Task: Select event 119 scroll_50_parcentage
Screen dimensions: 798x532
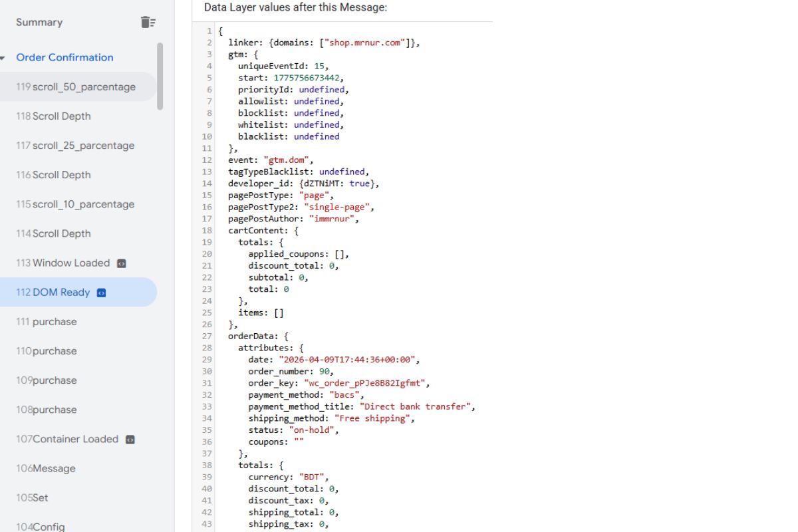Action: [x=76, y=86]
